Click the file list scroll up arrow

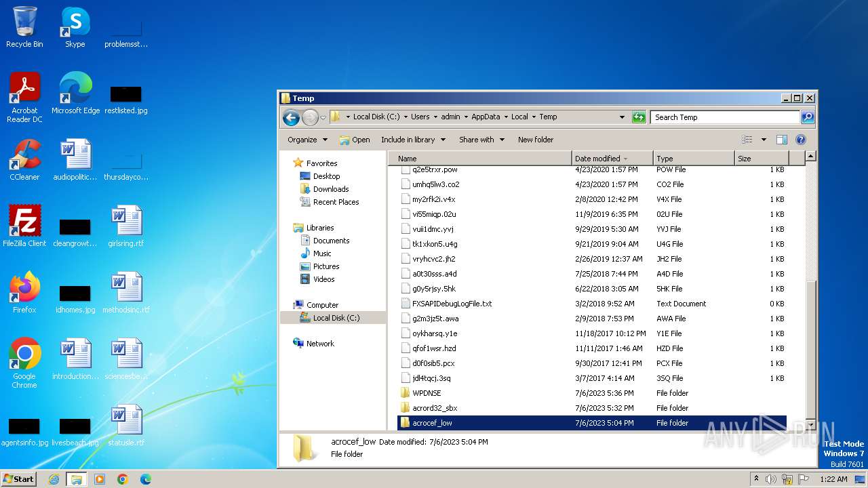pyautogui.click(x=810, y=157)
